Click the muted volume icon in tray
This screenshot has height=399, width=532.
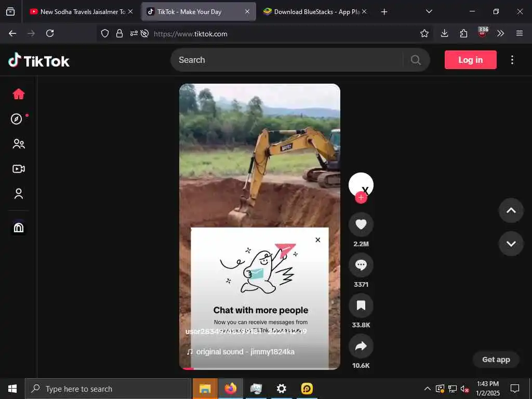click(464, 389)
